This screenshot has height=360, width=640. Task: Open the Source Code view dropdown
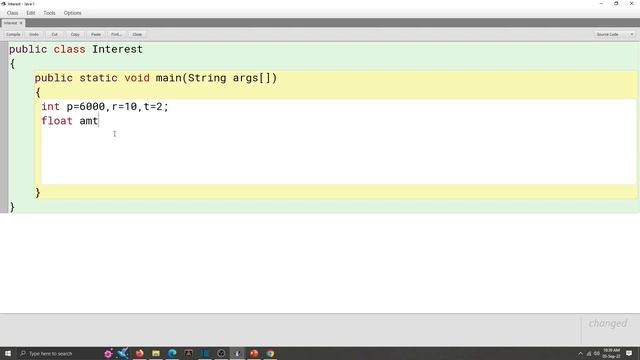pyautogui.click(x=614, y=35)
